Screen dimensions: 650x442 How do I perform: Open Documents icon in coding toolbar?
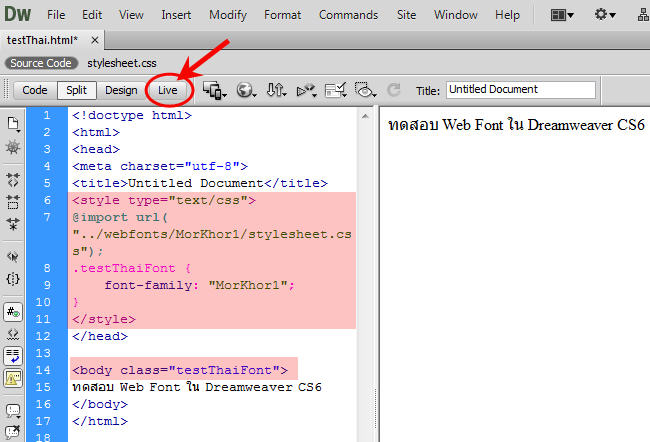tap(13, 124)
